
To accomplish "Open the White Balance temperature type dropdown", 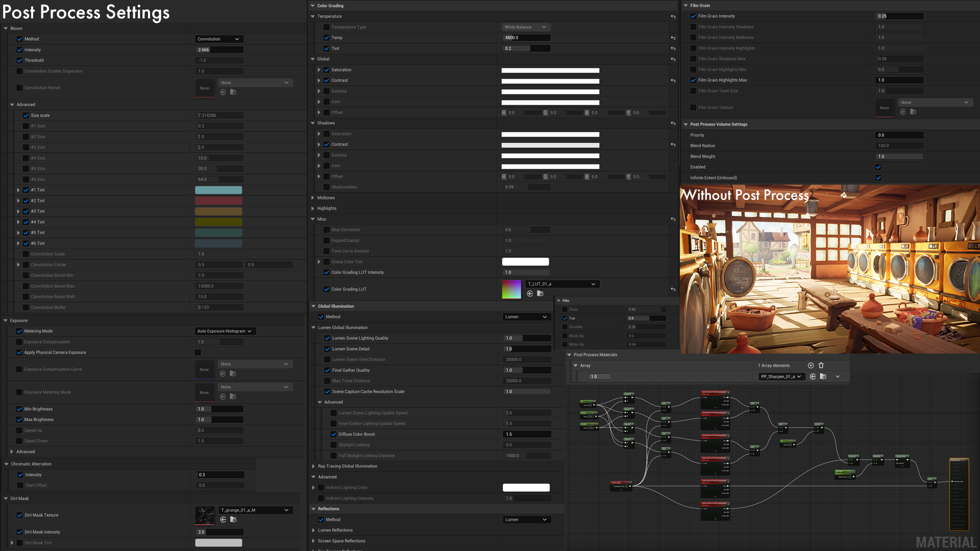I will click(x=526, y=27).
